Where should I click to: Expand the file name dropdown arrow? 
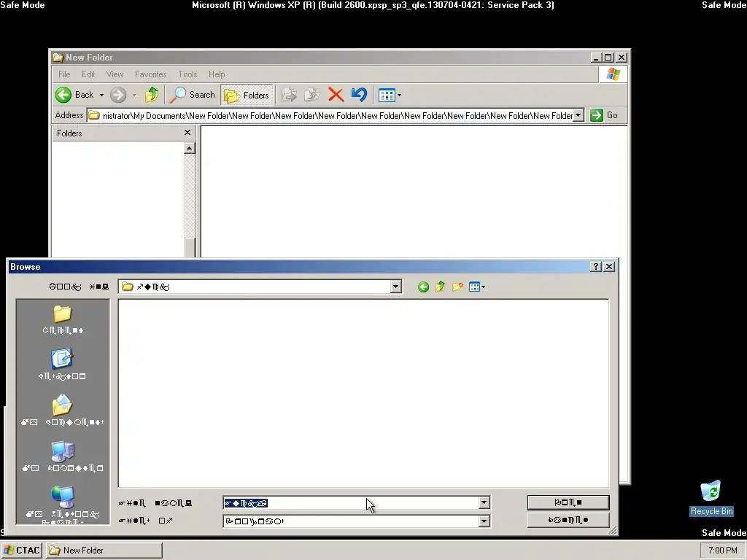[x=484, y=503]
